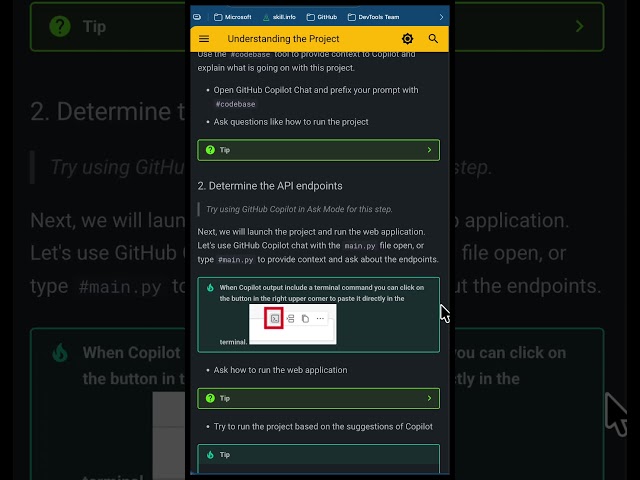Click bullet 'Ask how to run the web application'

[280, 370]
